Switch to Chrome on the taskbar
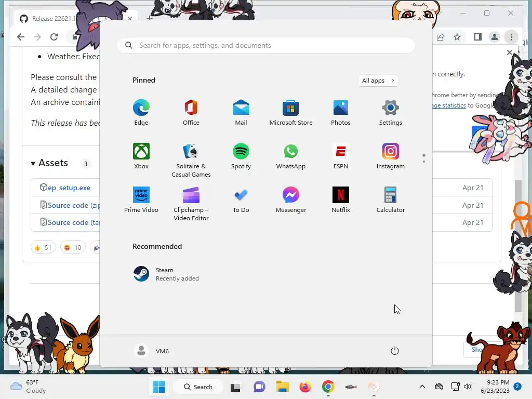532x399 pixels. click(x=328, y=387)
